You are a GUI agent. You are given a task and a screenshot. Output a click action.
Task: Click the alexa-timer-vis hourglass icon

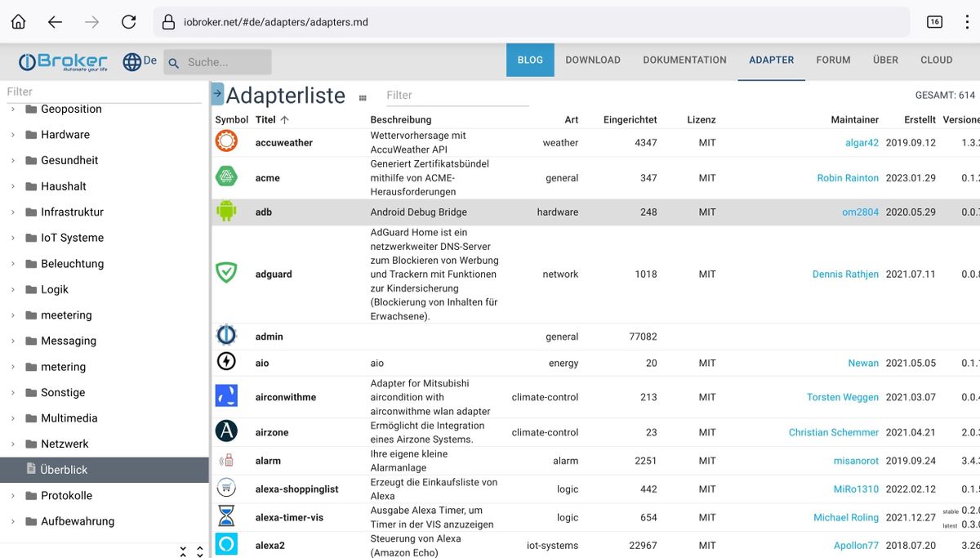pyautogui.click(x=226, y=516)
